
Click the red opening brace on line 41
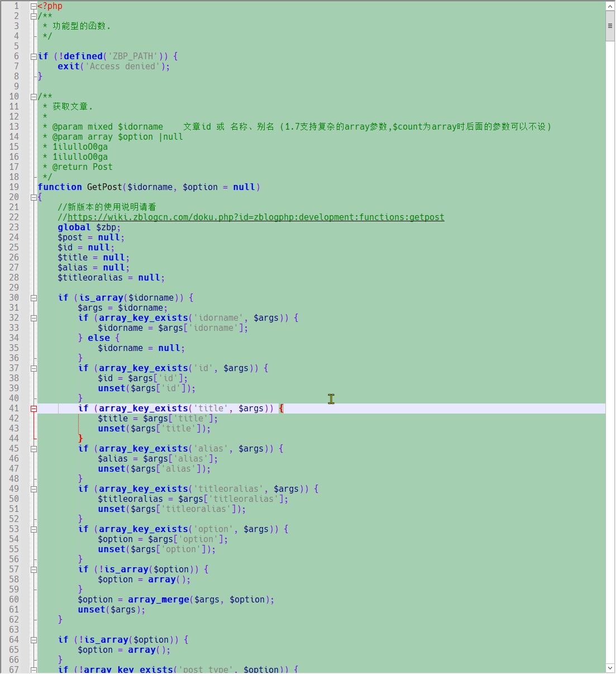pos(281,409)
